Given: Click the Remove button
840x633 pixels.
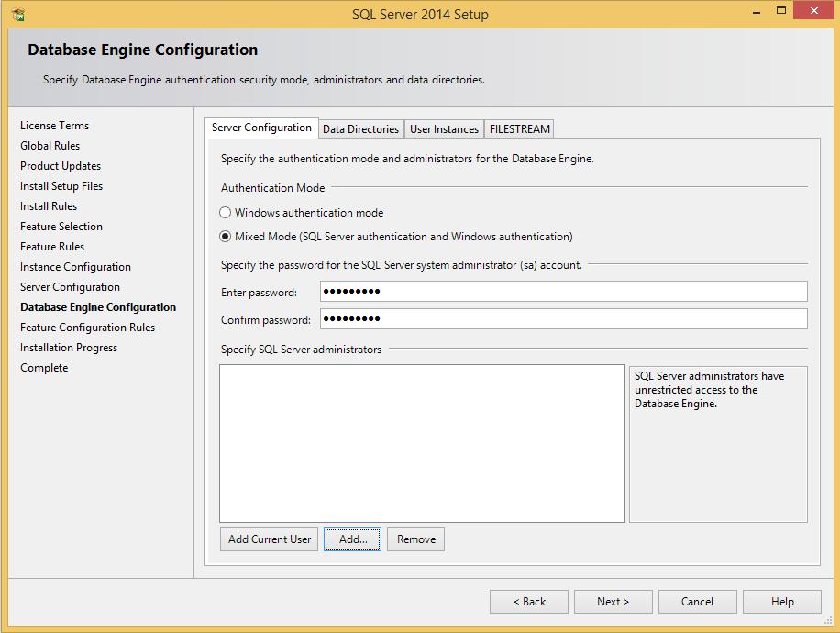Looking at the screenshot, I should (x=415, y=539).
